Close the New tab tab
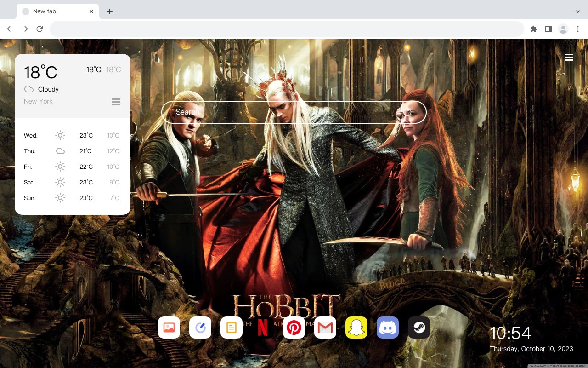588x368 pixels. (x=92, y=11)
